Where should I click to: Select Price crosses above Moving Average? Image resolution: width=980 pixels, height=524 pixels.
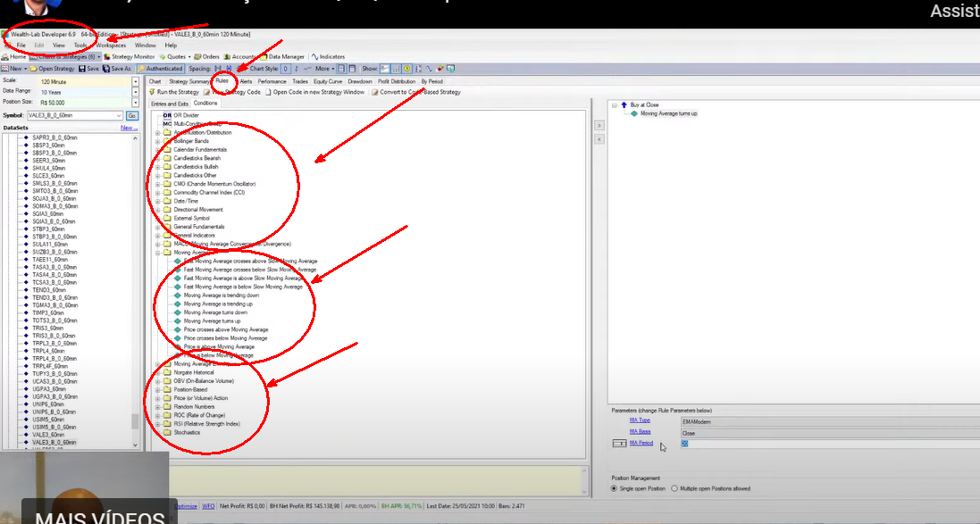click(x=226, y=329)
